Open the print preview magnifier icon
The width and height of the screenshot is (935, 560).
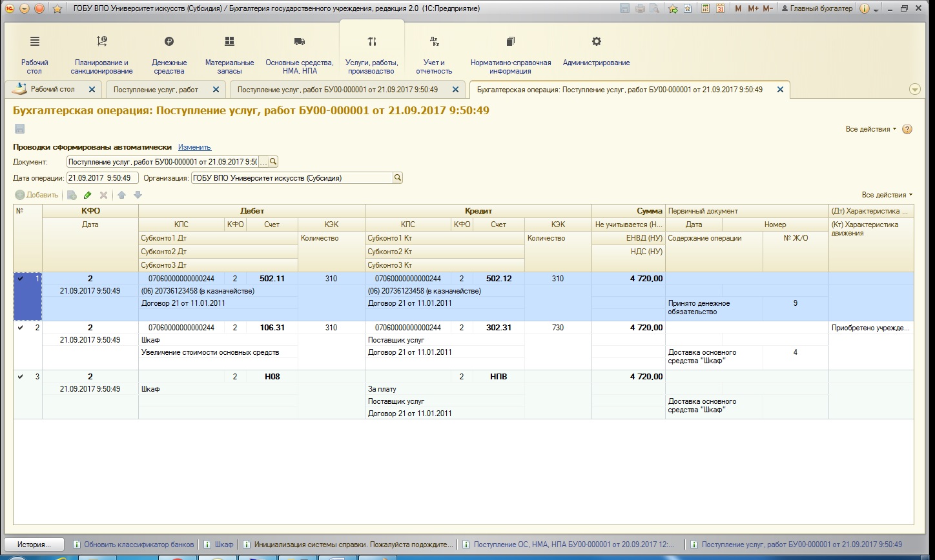coord(655,8)
